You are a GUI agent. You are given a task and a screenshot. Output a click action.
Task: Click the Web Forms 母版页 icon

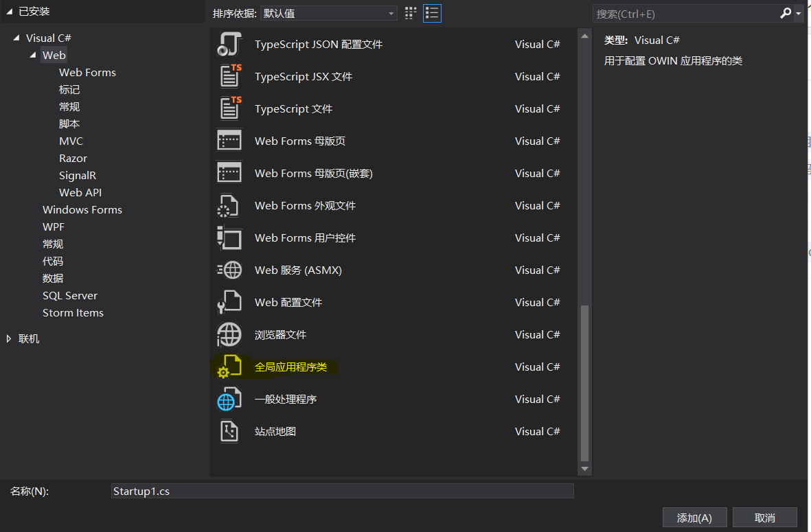(x=229, y=141)
